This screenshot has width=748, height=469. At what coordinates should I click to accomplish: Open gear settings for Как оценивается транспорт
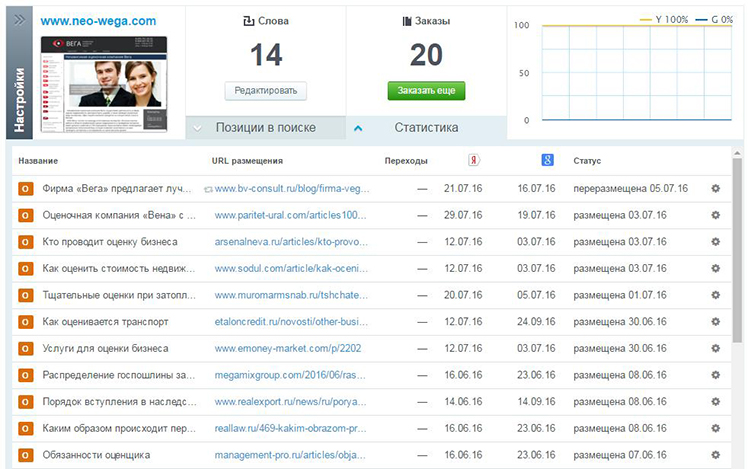[715, 322]
